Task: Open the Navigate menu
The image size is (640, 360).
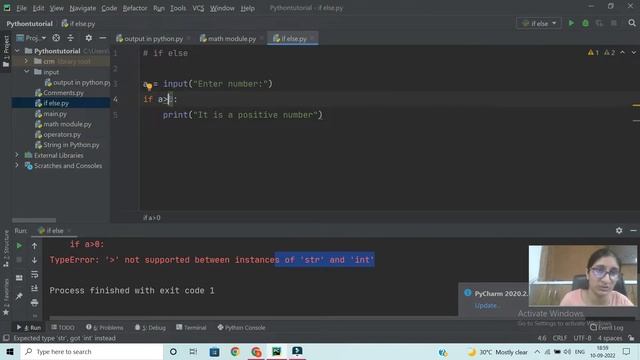Action: coord(82,8)
